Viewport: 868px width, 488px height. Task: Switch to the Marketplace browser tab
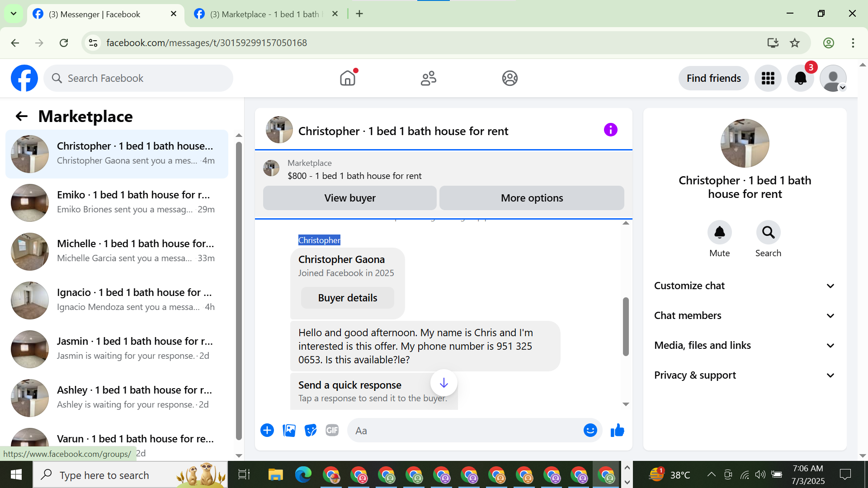(264, 14)
